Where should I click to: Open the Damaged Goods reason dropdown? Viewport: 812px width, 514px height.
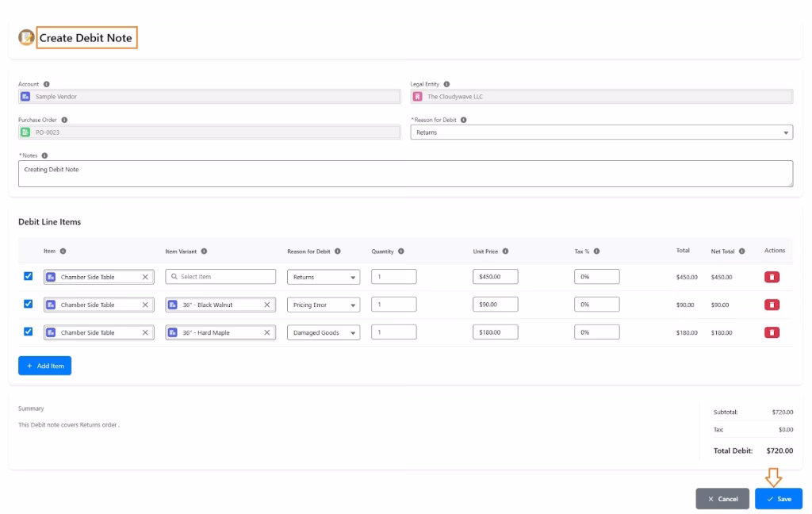click(x=323, y=332)
